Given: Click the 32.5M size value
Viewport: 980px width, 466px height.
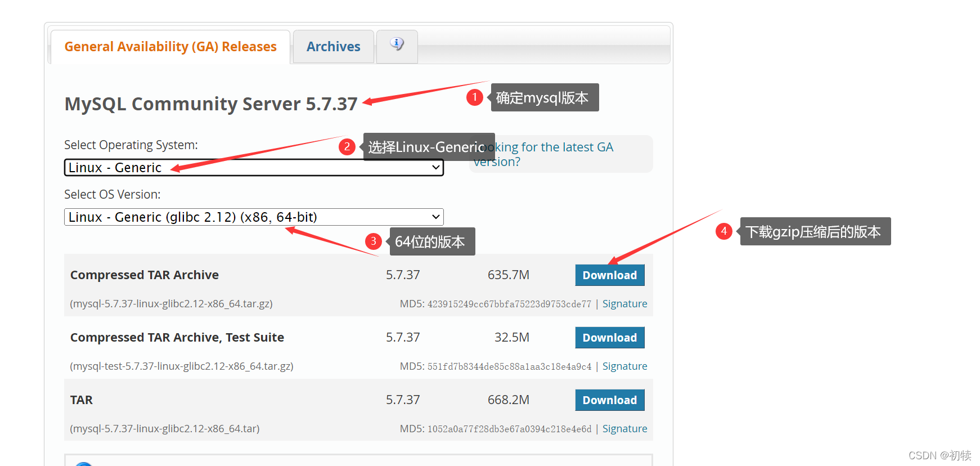Looking at the screenshot, I should (x=512, y=338).
